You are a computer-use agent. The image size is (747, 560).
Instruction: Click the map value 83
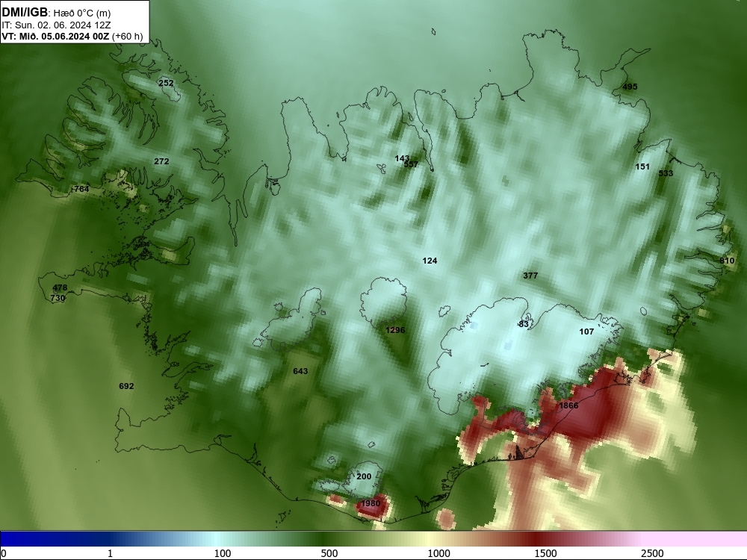[x=524, y=324]
